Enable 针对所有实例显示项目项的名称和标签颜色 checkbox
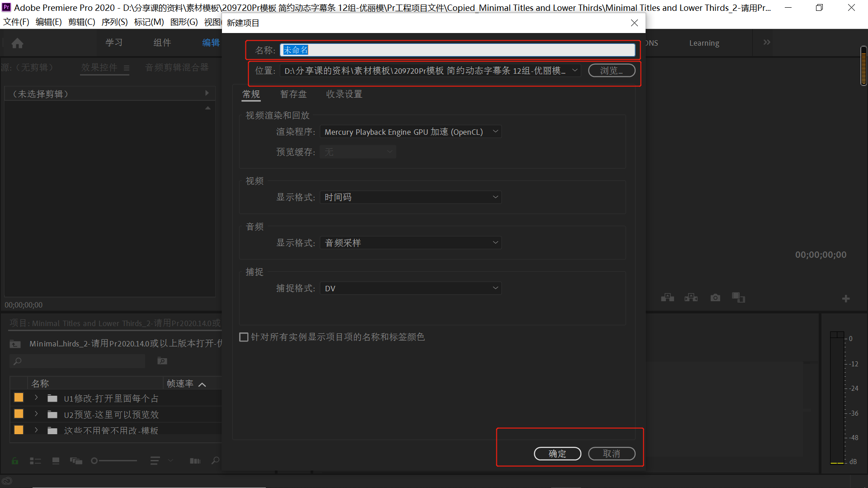Screen dimensions: 868x488 click(x=244, y=337)
